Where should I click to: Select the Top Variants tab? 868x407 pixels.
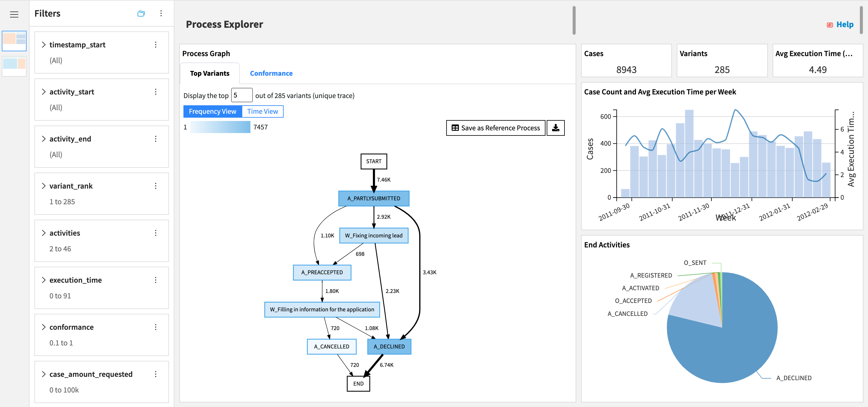pos(210,73)
